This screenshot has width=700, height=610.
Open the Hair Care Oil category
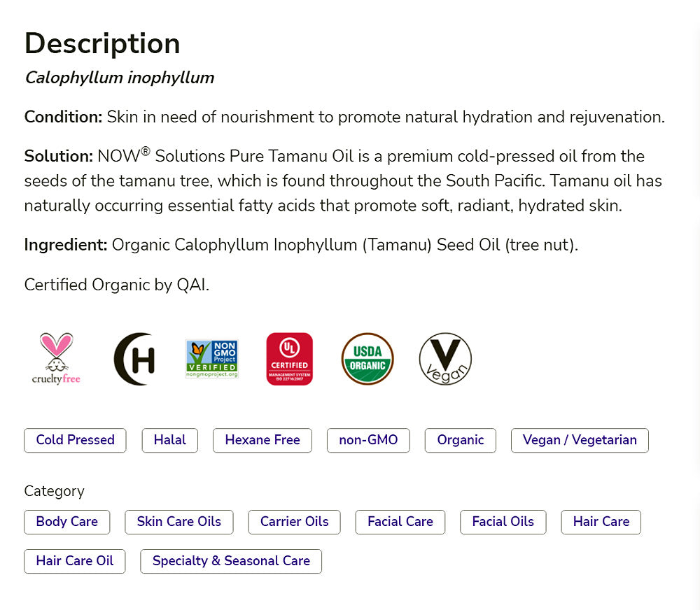(74, 561)
